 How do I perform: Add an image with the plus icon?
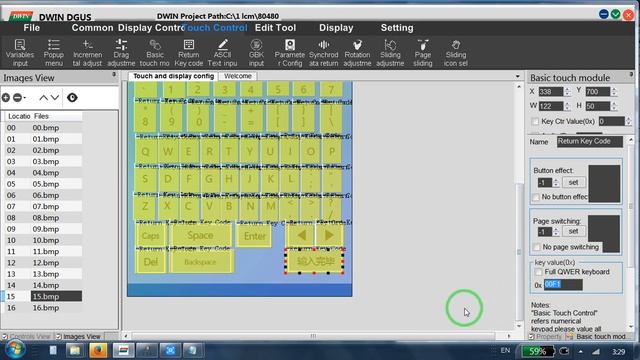[x=6, y=98]
